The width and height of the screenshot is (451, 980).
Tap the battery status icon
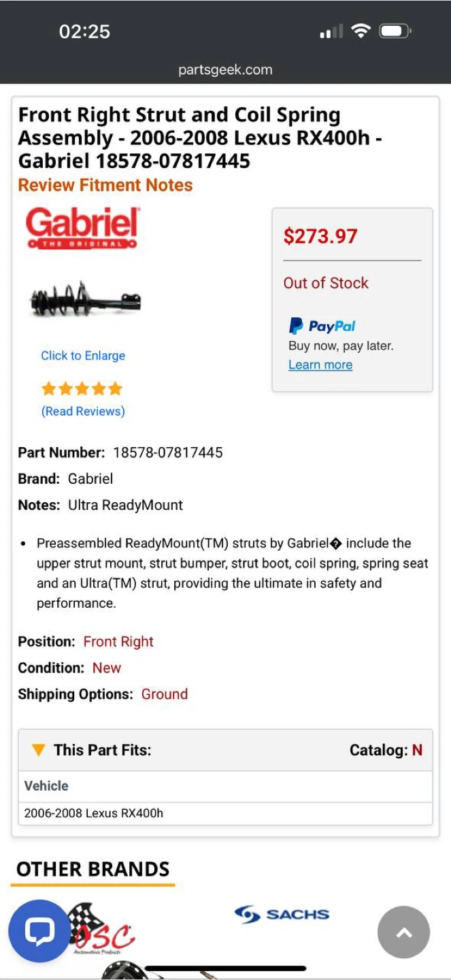tap(395, 31)
